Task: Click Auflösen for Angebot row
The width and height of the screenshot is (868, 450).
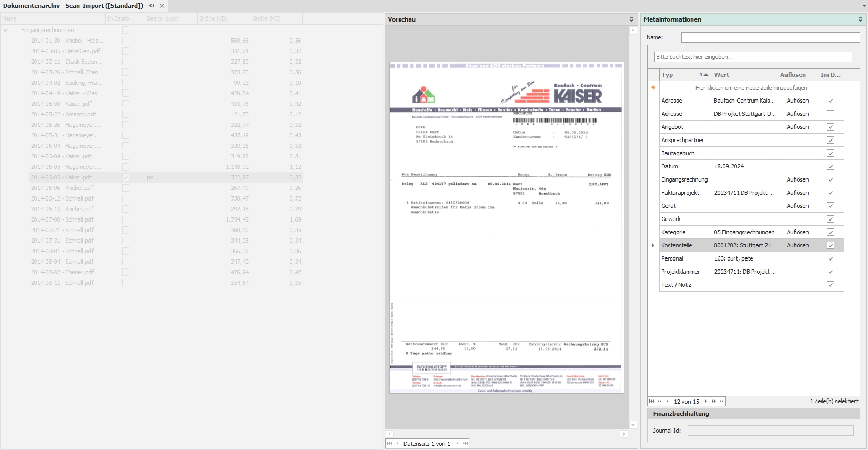Action: pos(798,127)
